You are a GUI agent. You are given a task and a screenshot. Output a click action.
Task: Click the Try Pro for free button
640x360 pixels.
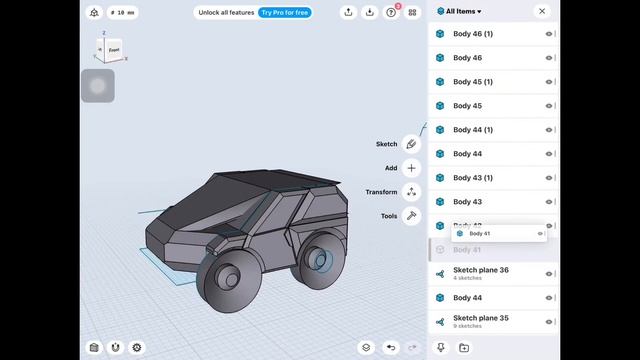284,13
